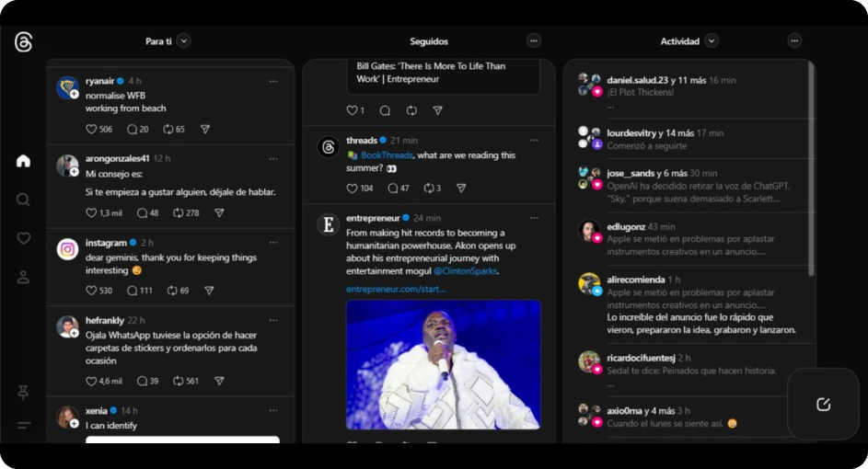Open the entrepreneur profile name
Viewport: 868px width, 469px height.
tap(373, 218)
